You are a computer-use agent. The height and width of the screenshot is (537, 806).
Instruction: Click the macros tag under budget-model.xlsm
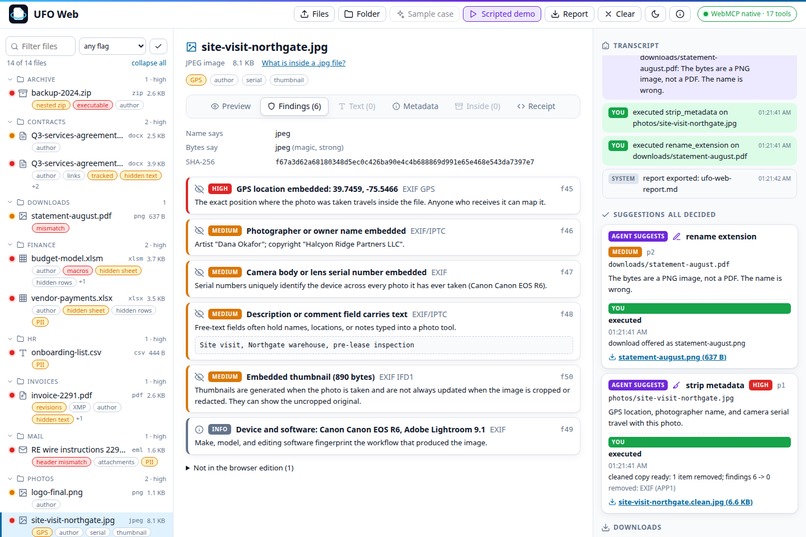tap(78, 271)
